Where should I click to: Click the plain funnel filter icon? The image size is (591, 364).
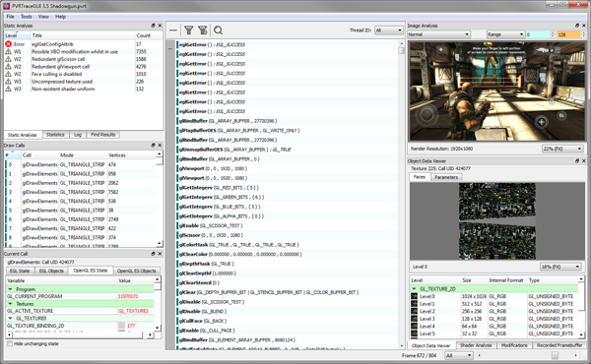[189, 30]
